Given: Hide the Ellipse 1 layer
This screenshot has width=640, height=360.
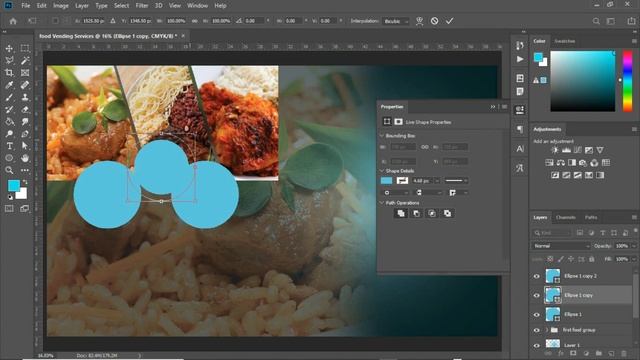Looking at the screenshot, I should coord(537,315).
